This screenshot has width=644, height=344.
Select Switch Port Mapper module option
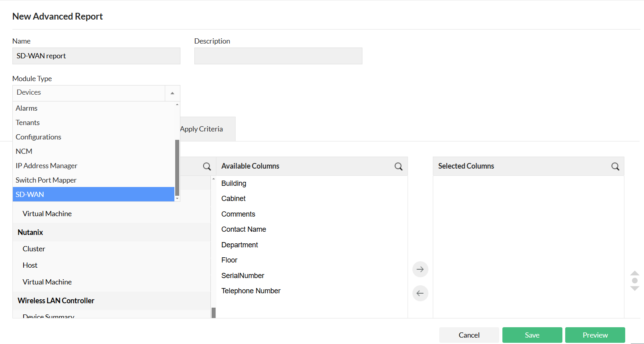46,180
